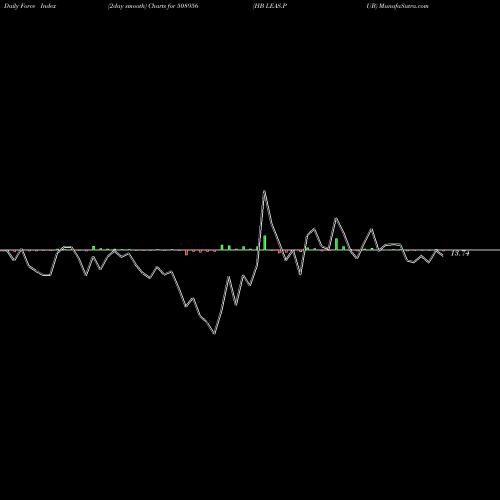The image size is (500, 500).
Task: Click the 'UB) MunafaSutra.com' header text
Action: pyautogui.click(x=397, y=6)
